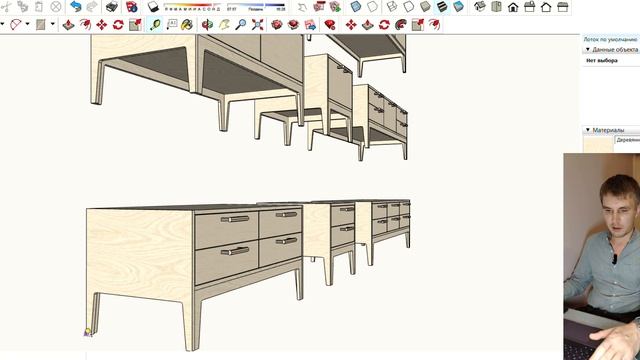This screenshot has height=360, width=640.
Task: Switch to Wireframe style
Action: click(x=392, y=7)
